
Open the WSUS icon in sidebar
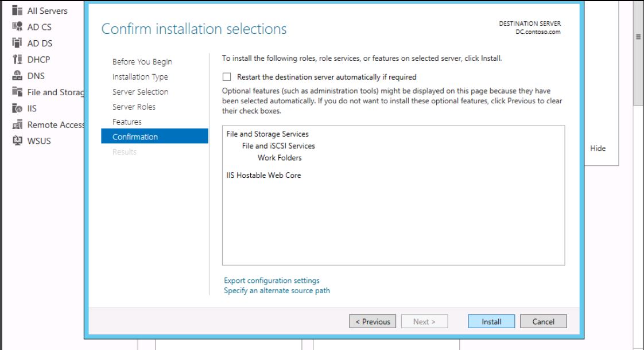pyautogui.click(x=17, y=141)
